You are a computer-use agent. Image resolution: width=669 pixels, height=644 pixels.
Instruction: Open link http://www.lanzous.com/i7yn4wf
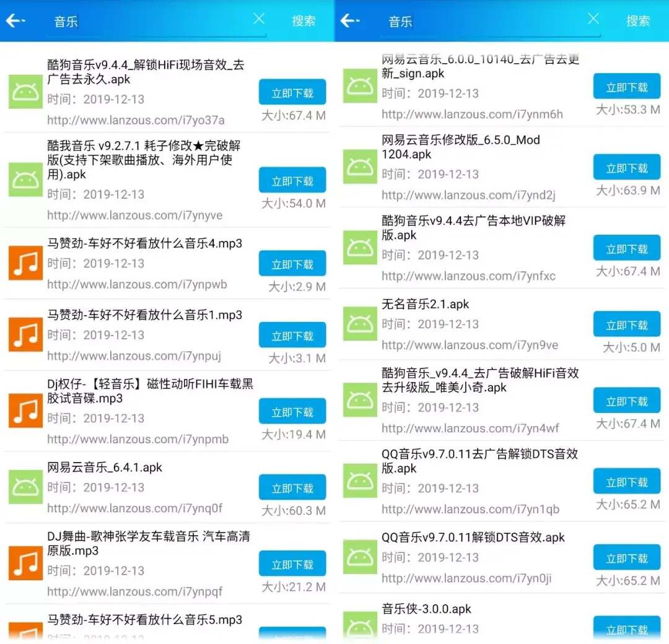point(470,428)
